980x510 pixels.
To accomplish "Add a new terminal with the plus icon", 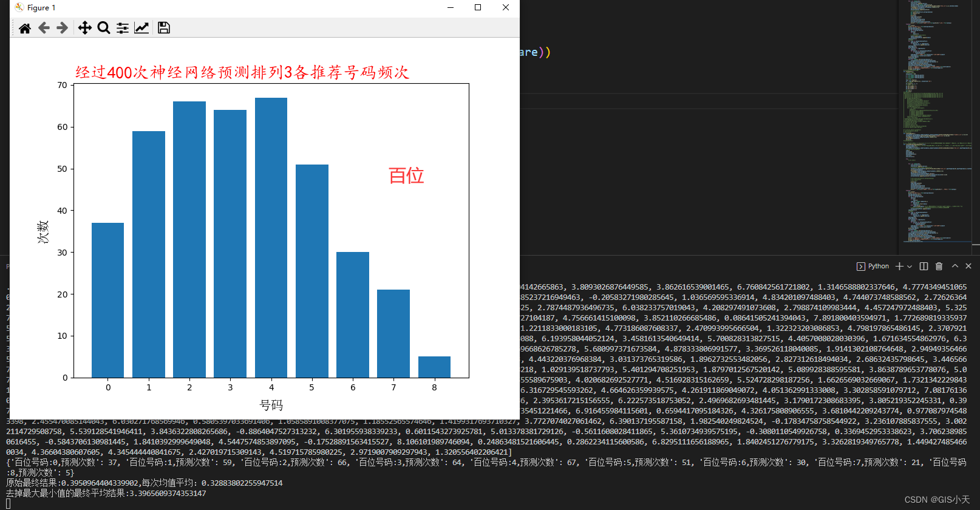I will [x=900, y=266].
